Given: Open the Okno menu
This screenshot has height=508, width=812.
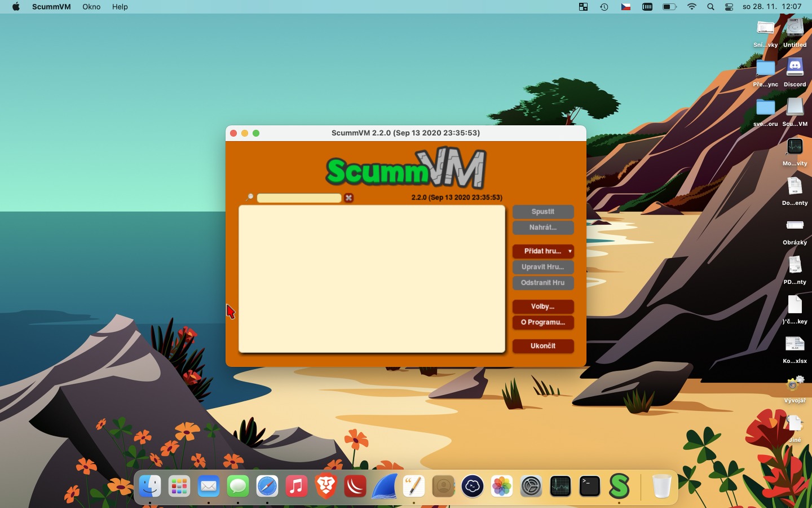Looking at the screenshot, I should [91, 7].
